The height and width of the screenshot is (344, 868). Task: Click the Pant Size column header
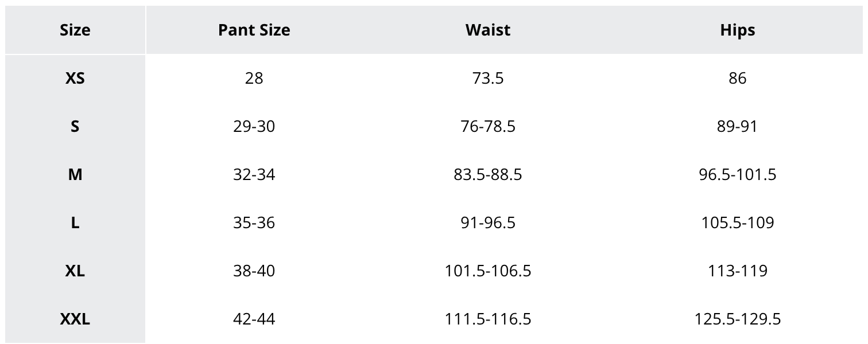pos(254,30)
